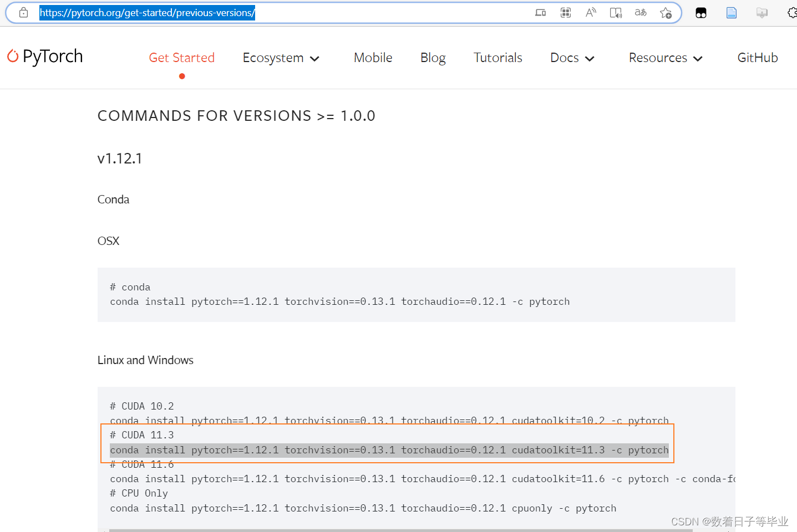797x532 pixels.
Task: Open the GitHub link
Action: (x=758, y=58)
